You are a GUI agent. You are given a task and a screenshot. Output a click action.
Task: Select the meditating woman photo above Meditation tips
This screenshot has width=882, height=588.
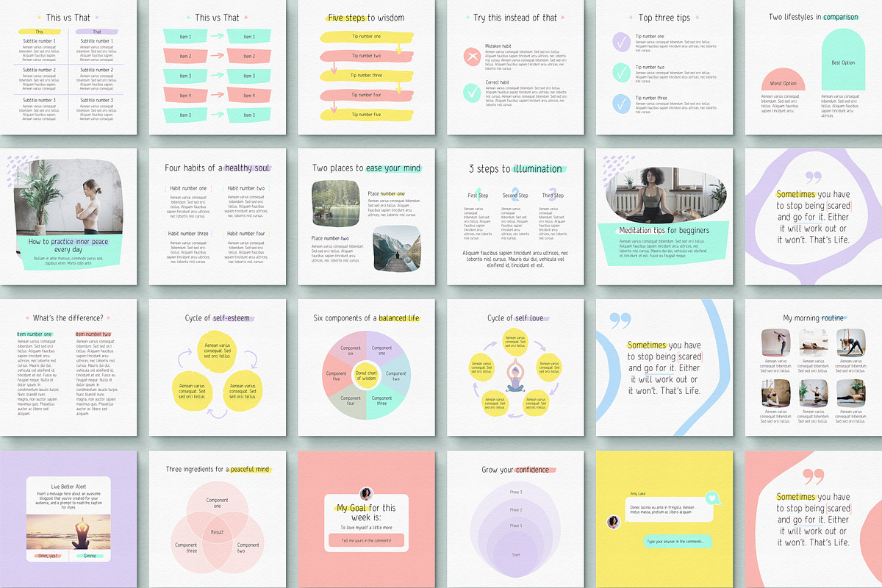coord(665,196)
